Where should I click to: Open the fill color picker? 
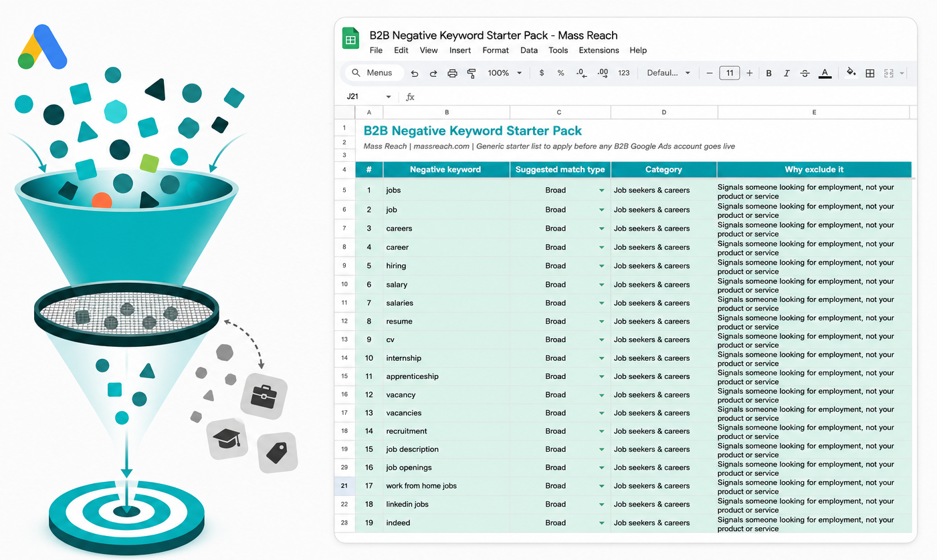point(851,72)
